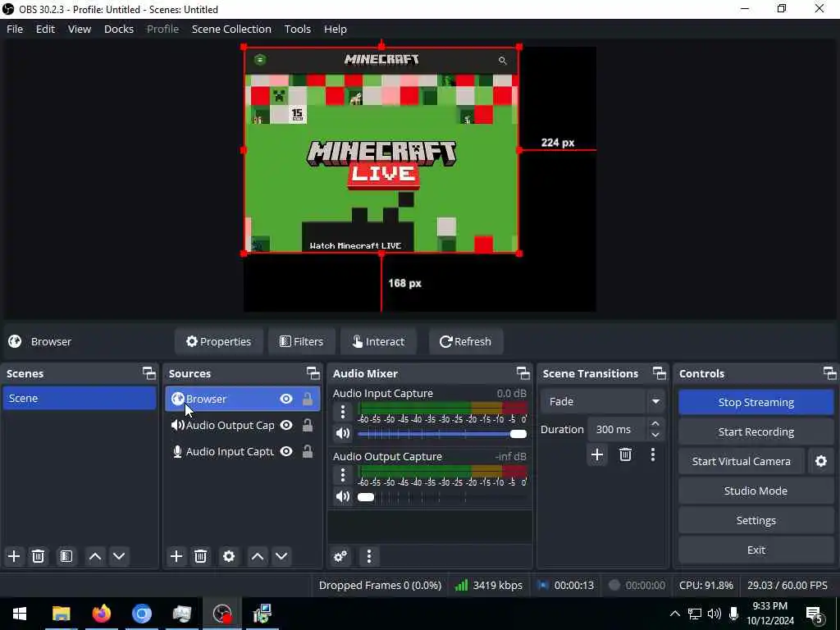Image resolution: width=840 pixels, height=630 pixels.
Task: Add a transition with plus icon
Action: pos(597,454)
